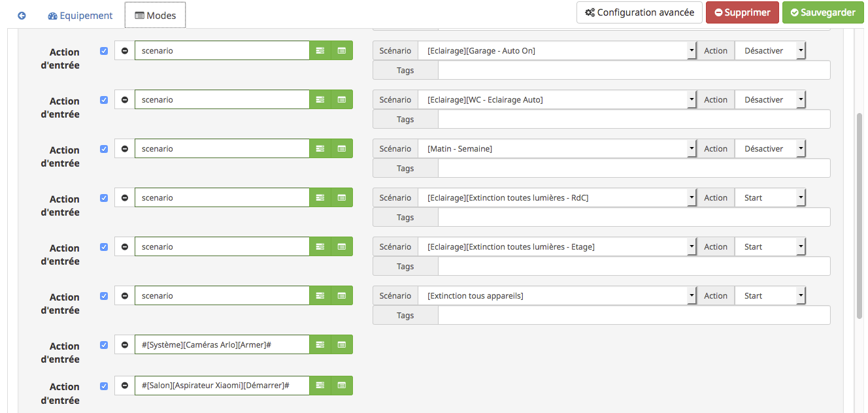
Task: Open keyword tasks icon on Extinction tous appareils row
Action: click(320, 295)
